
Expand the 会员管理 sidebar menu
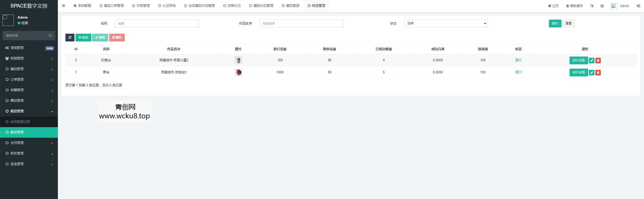pyautogui.click(x=29, y=143)
